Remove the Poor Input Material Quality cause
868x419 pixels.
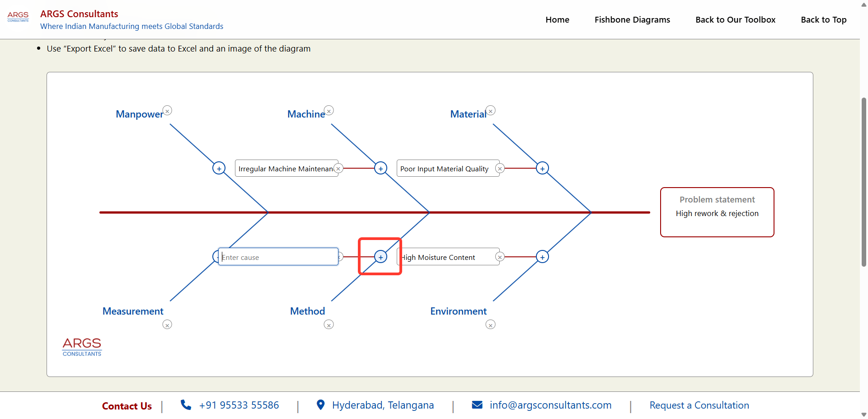[x=500, y=169]
